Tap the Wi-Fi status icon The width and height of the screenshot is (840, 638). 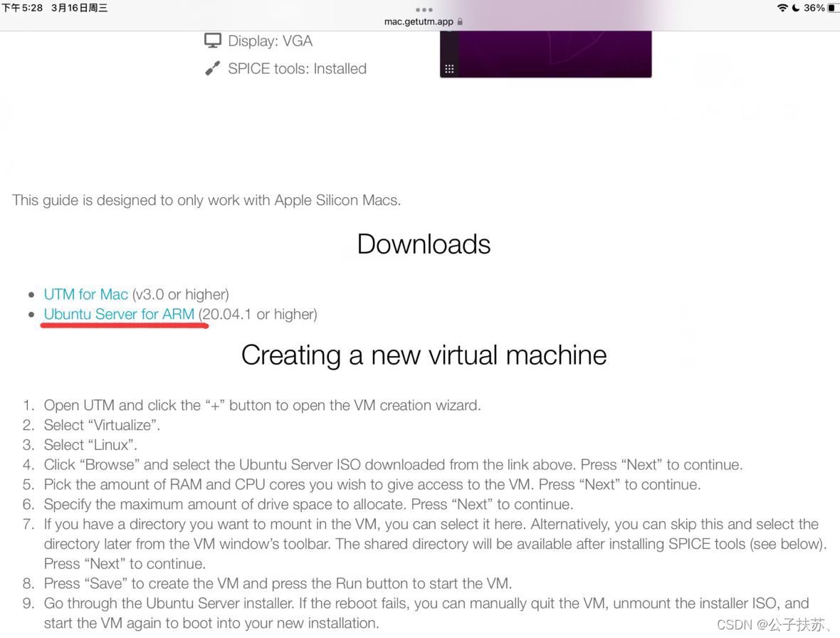782,8
